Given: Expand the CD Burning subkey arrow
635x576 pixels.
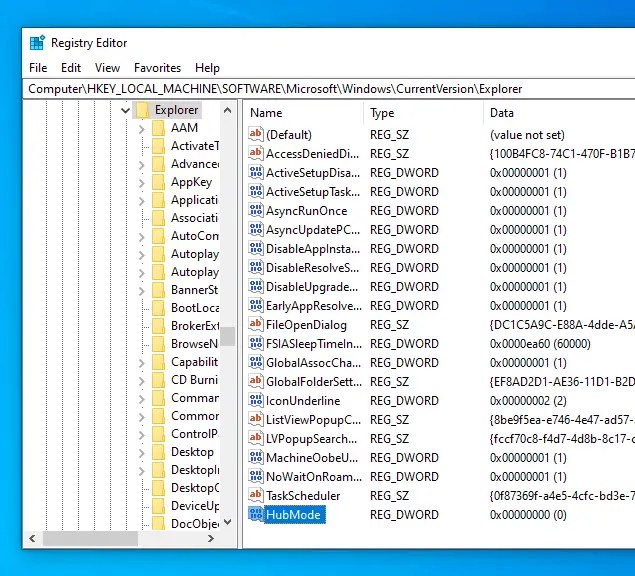Looking at the screenshot, I should click(x=141, y=380).
